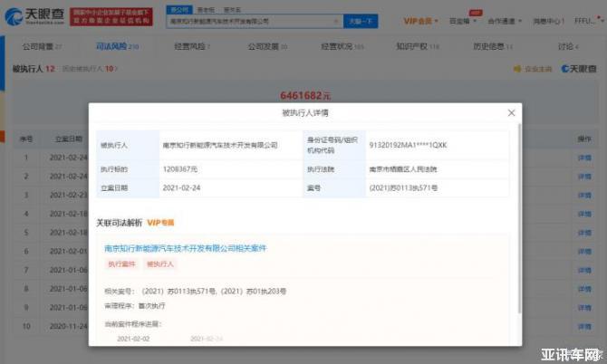Viewport: 607px width, 364px height.
Task: Expand the 百宝箱 menu
Action: (462, 20)
